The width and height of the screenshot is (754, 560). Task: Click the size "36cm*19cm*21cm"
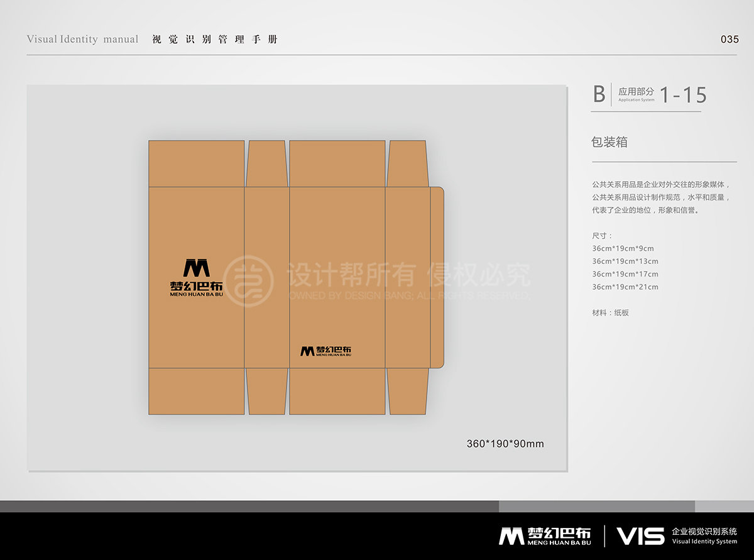pyautogui.click(x=625, y=287)
